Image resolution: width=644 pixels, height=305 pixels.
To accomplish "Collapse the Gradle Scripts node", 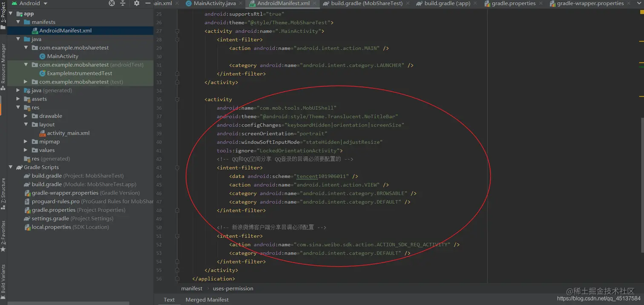I will (11, 167).
